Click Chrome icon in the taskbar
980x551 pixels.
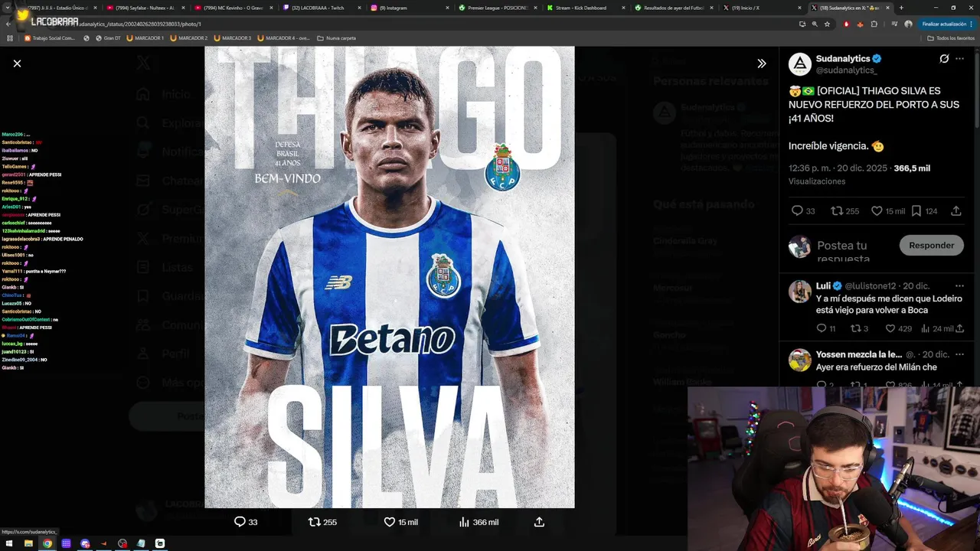(x=47, y=543)
